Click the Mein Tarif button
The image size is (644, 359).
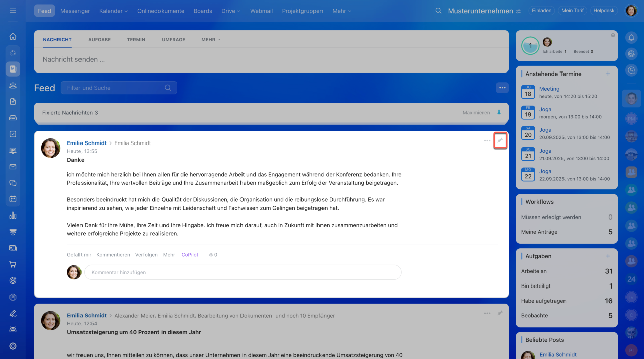click(x=573, y=10)
